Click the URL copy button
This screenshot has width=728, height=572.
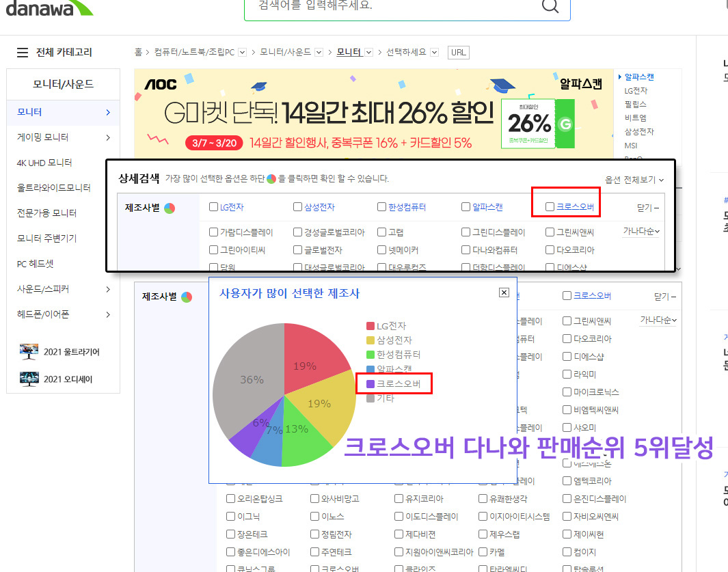click(458, 53)
